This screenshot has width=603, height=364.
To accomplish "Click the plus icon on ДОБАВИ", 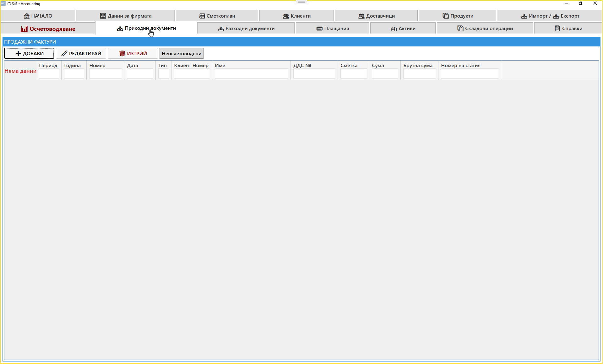I will click(18, 54).
